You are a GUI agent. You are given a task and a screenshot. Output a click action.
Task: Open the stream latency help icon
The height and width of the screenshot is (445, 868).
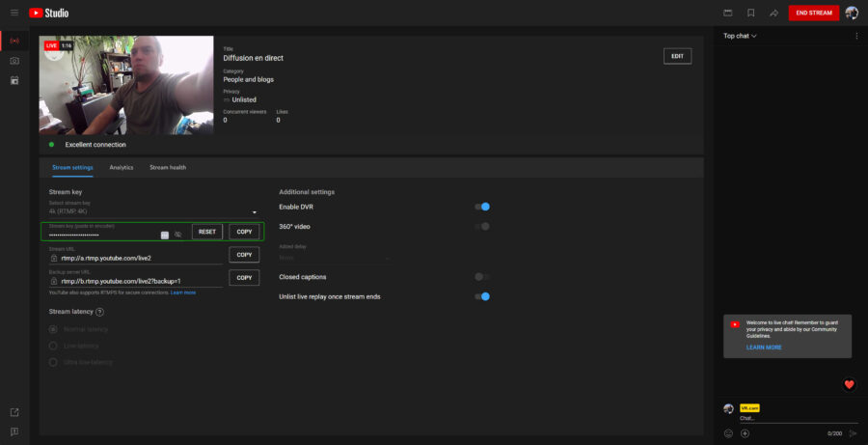pyautogui.click(x=99, y=312)
